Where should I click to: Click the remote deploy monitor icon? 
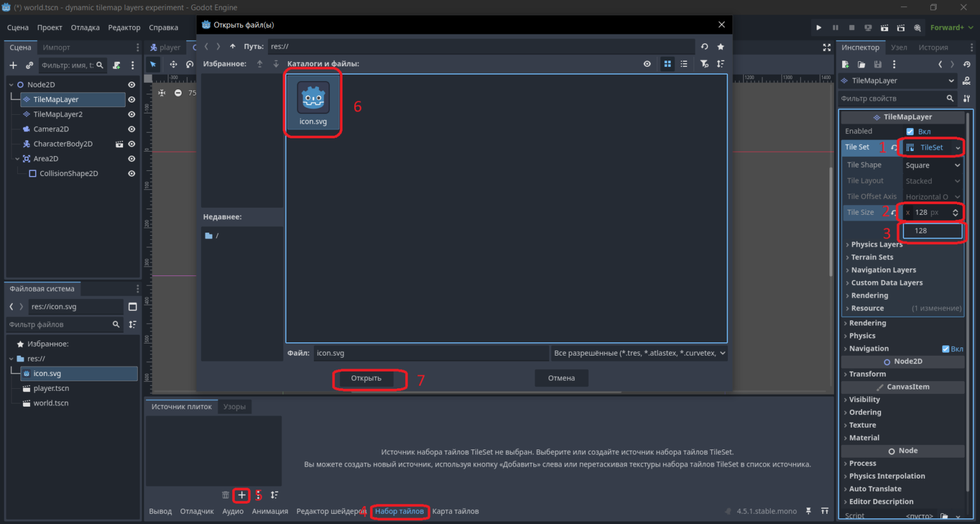coord(868,28)
